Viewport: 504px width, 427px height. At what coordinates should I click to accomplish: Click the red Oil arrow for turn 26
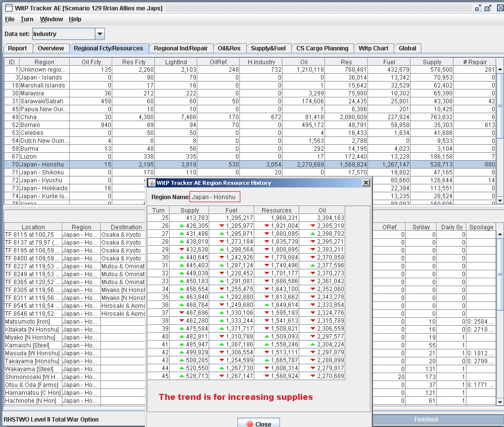point(313,226)
